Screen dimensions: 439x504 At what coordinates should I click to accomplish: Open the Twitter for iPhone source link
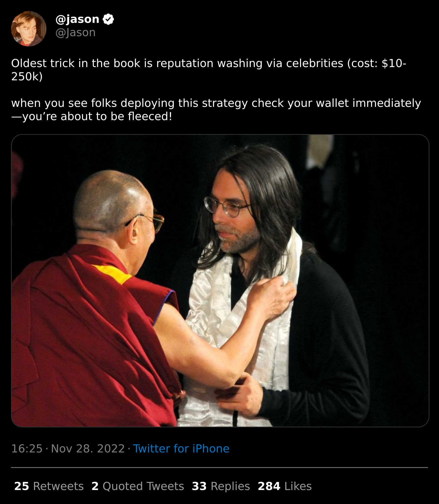[181, 449]
